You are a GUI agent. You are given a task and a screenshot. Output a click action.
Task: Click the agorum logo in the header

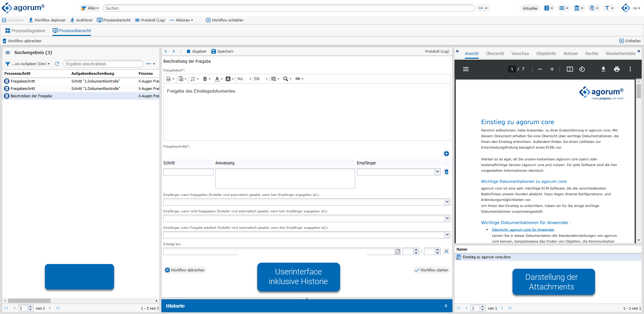[x=23, y=8]
